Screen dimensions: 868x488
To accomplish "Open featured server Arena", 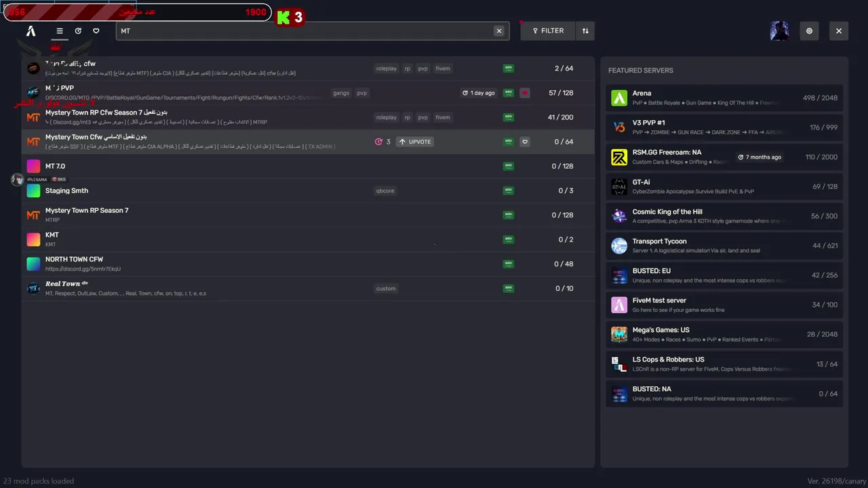I will click(724, 98).
